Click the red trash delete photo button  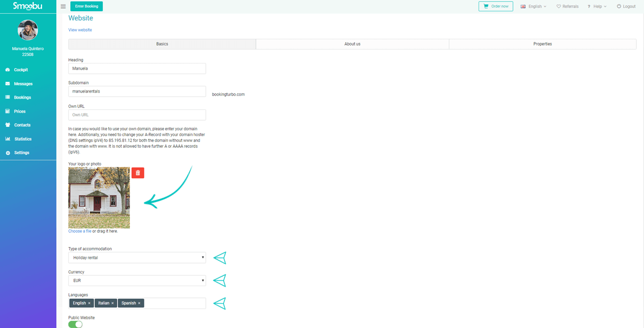click(138, 173)
